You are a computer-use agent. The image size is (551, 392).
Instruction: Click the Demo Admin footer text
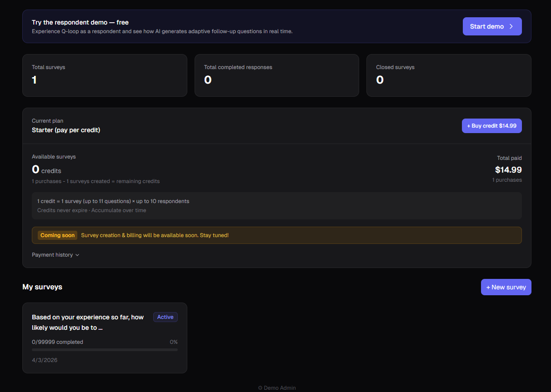pyautogui.click(x=277, y=388)
